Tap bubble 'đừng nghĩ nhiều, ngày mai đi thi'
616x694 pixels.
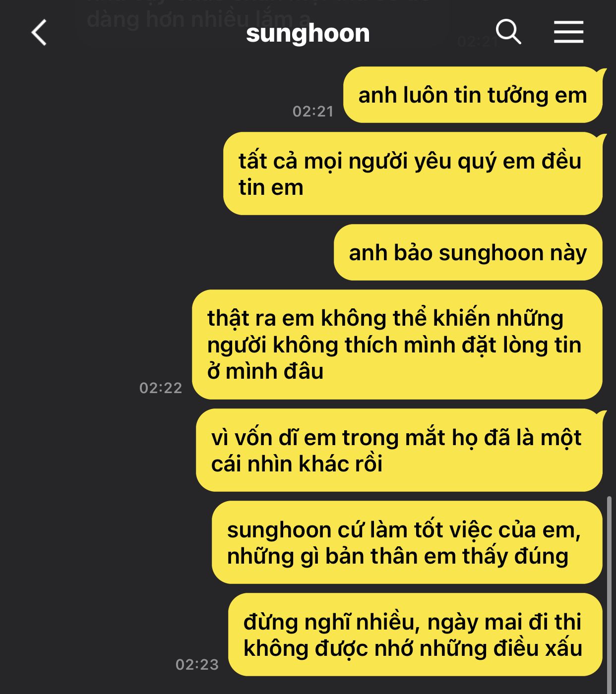tap(415, 635)
